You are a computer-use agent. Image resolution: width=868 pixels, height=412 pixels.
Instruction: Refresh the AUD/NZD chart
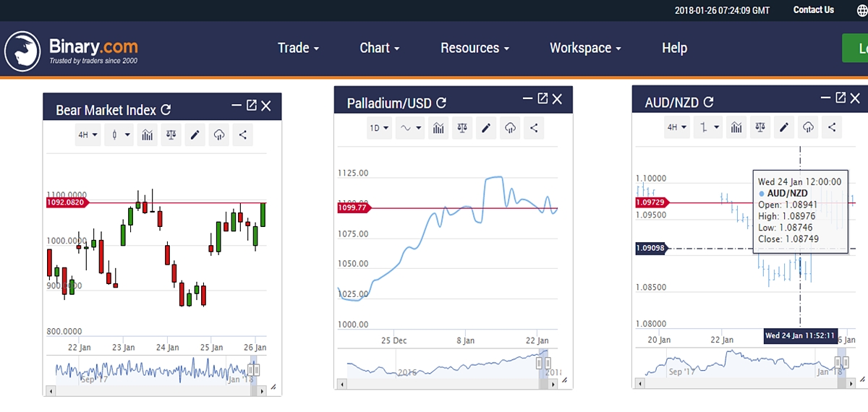[709, 103]
